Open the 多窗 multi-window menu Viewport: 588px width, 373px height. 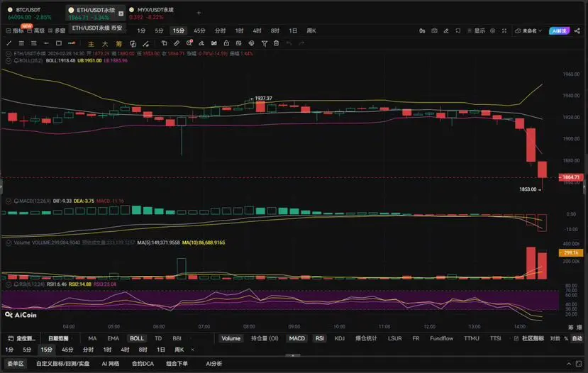coord(57,30)
